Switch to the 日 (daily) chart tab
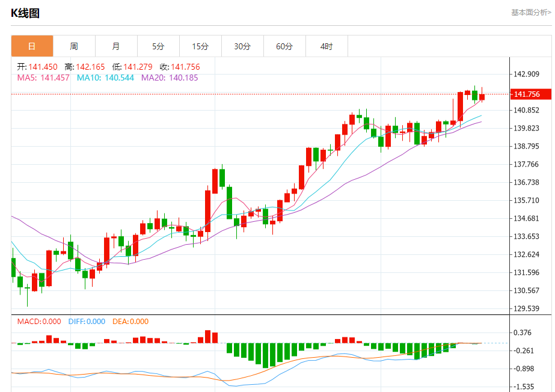 tap(32, 46)
